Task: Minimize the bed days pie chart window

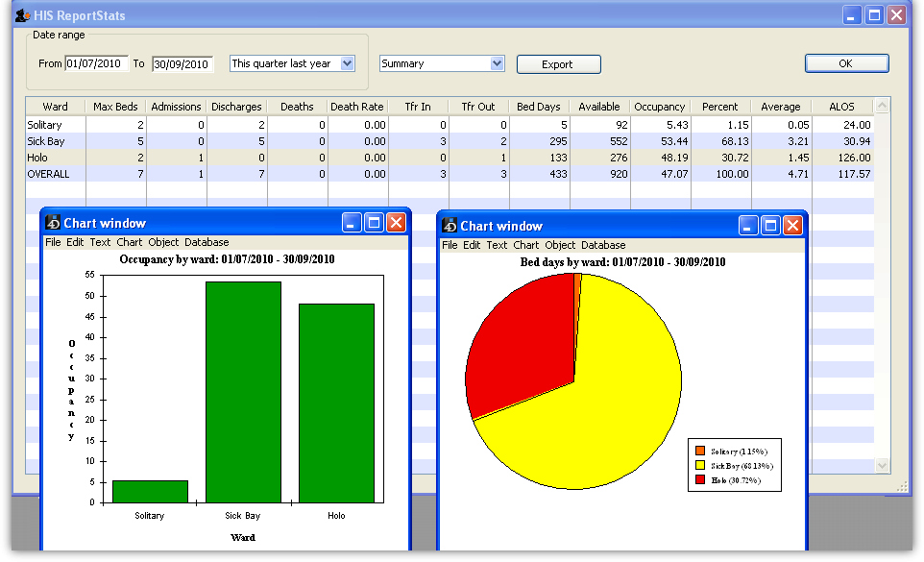Action: point(748,226)
